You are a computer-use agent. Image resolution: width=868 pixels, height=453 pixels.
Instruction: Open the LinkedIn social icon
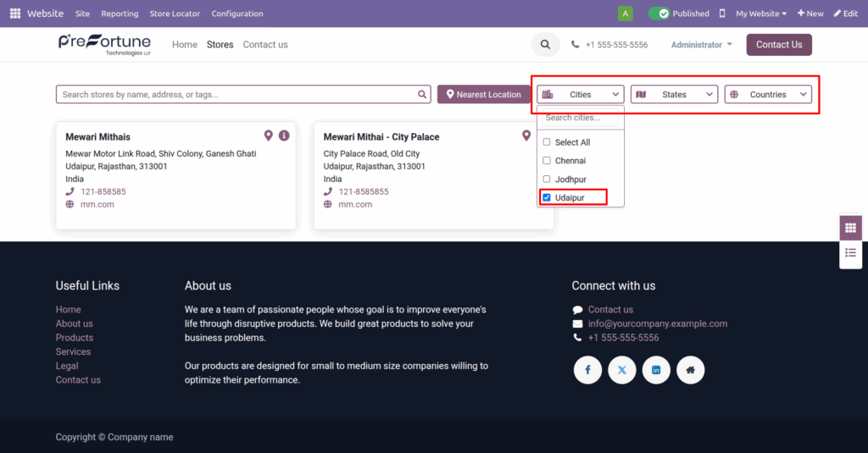[656, 370]
